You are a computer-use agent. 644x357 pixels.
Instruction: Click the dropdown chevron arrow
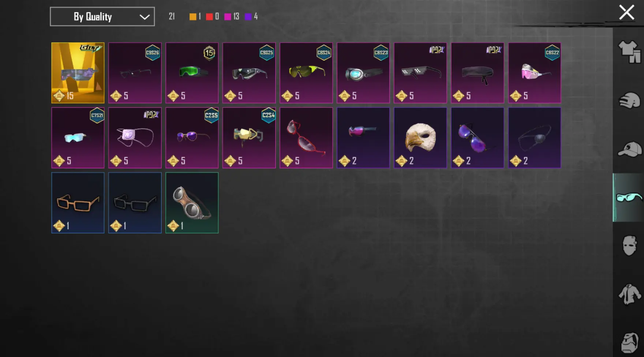coord(145,17)
